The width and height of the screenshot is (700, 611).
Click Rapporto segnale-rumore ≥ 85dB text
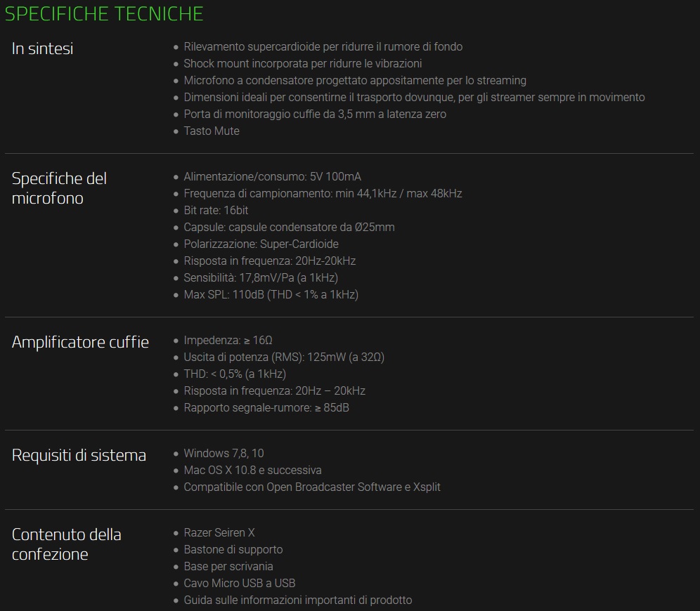pyautogui.click(x=266, y=408)
